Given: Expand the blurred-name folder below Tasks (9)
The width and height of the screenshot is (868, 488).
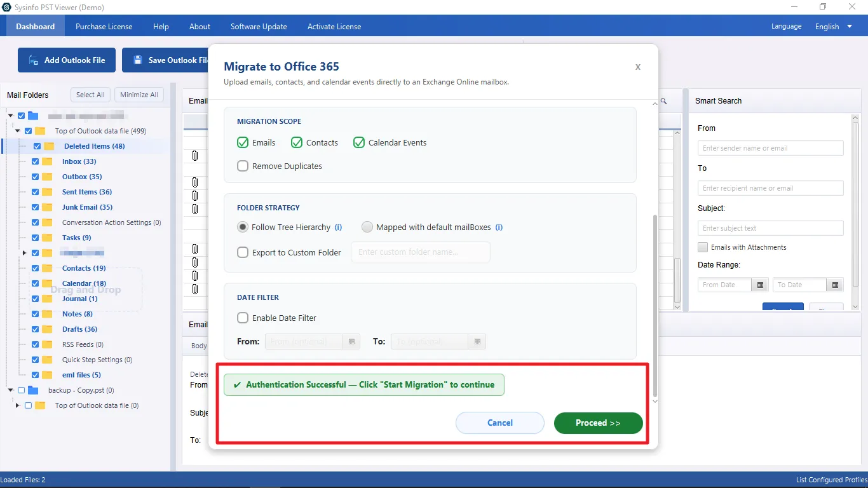Looking at the screenshot, I should [25, 253].
